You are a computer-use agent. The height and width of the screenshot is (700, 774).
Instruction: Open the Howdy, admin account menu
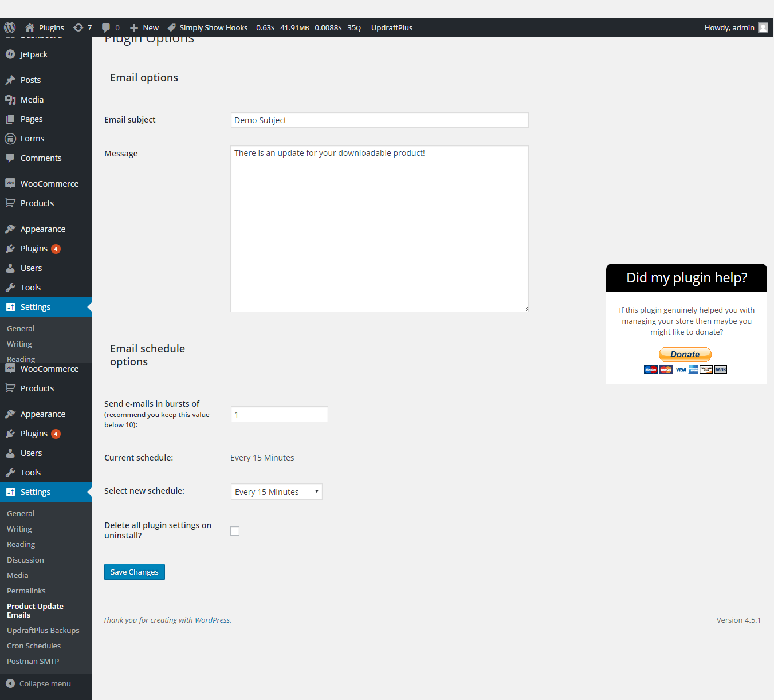coord(736,27)
